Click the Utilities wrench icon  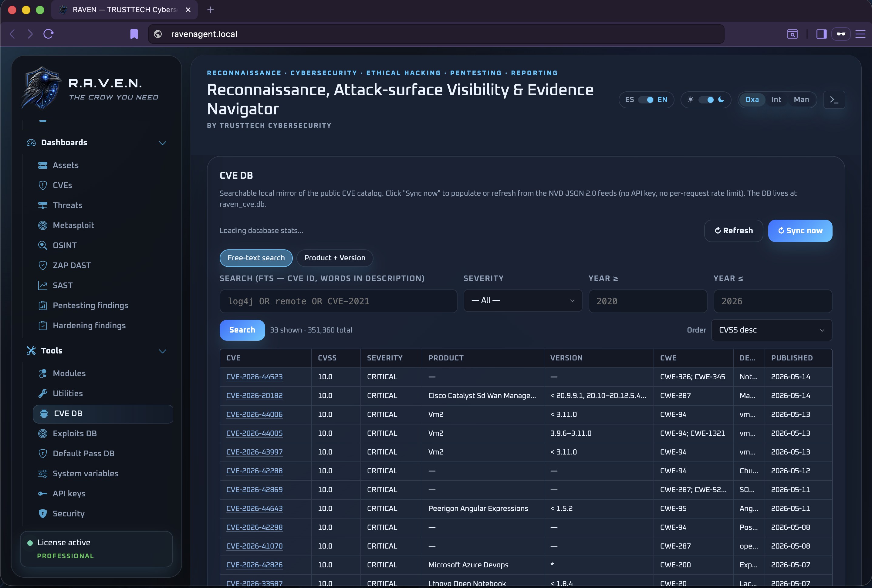pyautogui.click(x=43, y=394)
